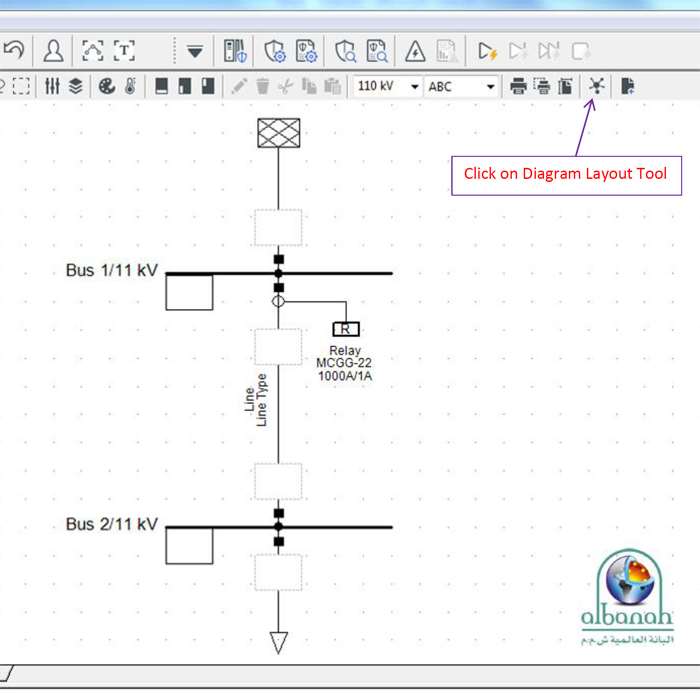
Task: Select the rectangular marquee selection tool
Action: [x=21, y=87]
